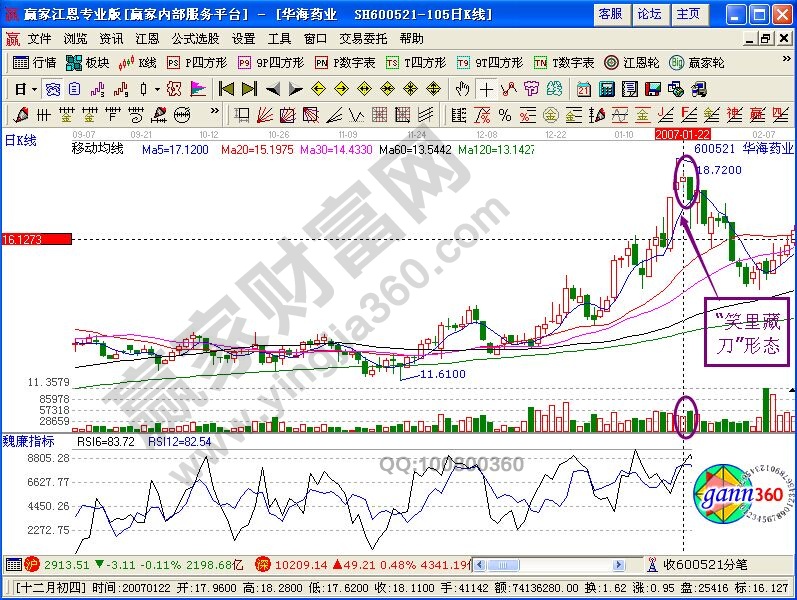Click the percent sign tool icon

pos(505,115)
